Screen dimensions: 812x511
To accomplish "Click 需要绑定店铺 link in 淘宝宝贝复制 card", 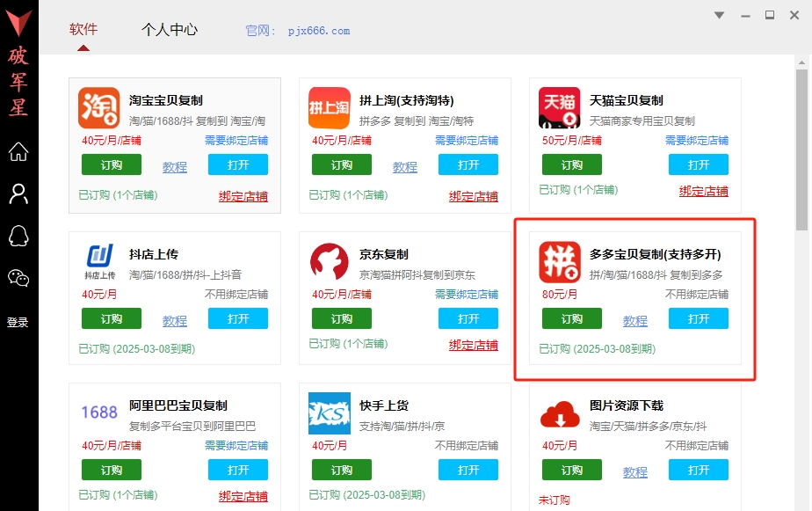I will (x=236, y=141).
